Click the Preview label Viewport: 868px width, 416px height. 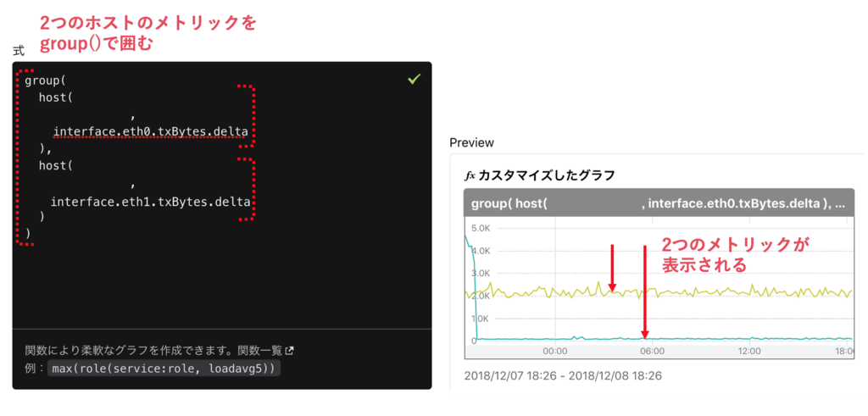coord(471,142)
